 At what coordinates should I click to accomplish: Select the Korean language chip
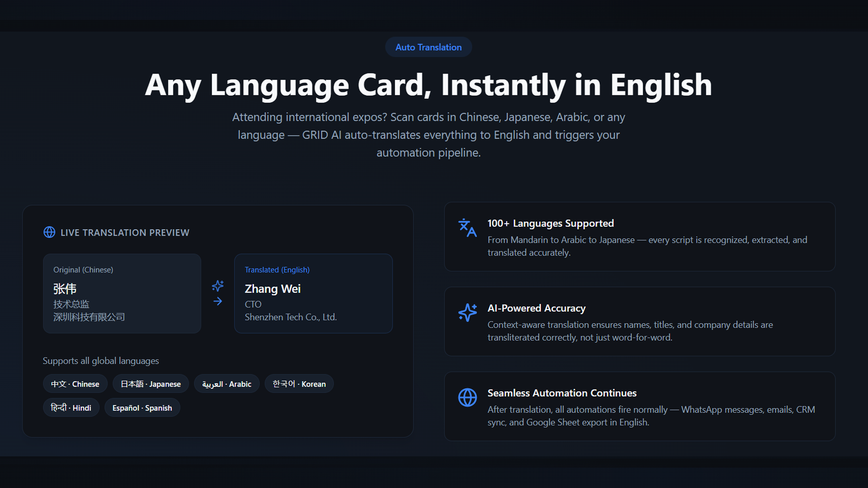tap(299, 384)
